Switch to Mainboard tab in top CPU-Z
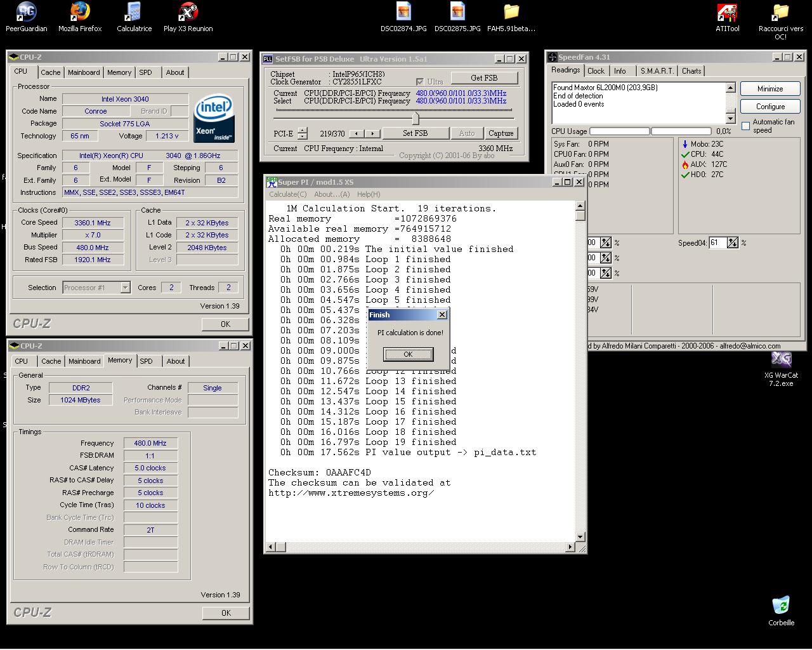This screenshot has height=650, width=812. pyautogui.click(x=84, y=72)
